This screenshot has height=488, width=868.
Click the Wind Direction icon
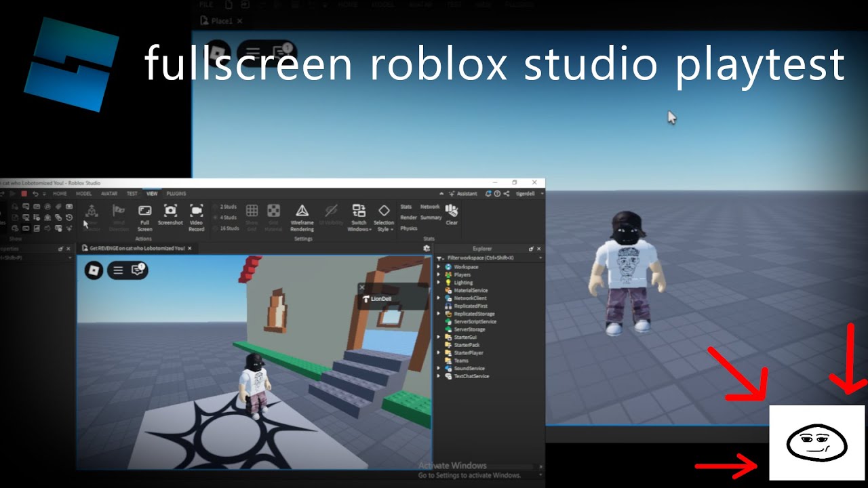119,218
